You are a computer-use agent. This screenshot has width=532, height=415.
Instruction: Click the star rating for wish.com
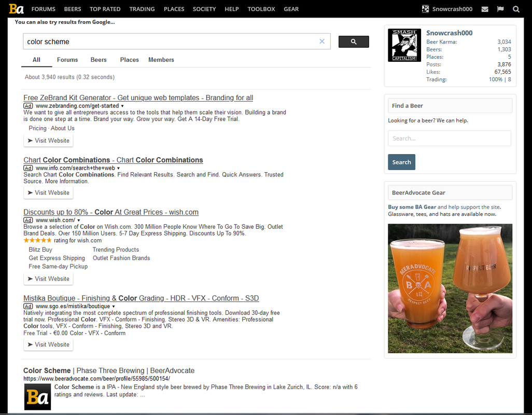tap(37, 240)
